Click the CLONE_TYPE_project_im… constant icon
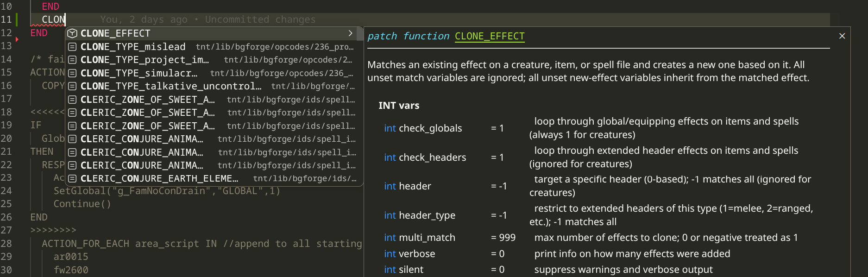Screen dimensions: 868x277 pyautogui.click(x=72, y=60)
